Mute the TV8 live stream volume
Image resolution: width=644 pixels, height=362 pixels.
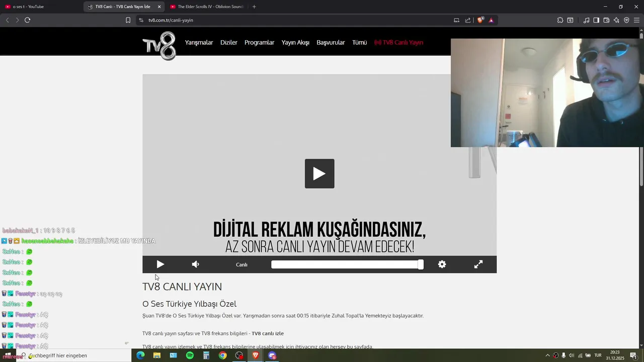(x=195, y=264)
